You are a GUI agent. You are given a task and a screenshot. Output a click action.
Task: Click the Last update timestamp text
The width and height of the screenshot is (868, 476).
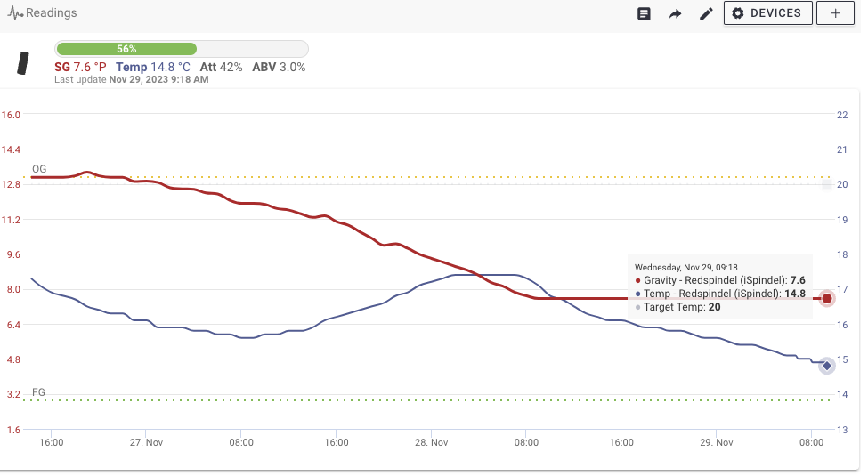coord(132,79)
